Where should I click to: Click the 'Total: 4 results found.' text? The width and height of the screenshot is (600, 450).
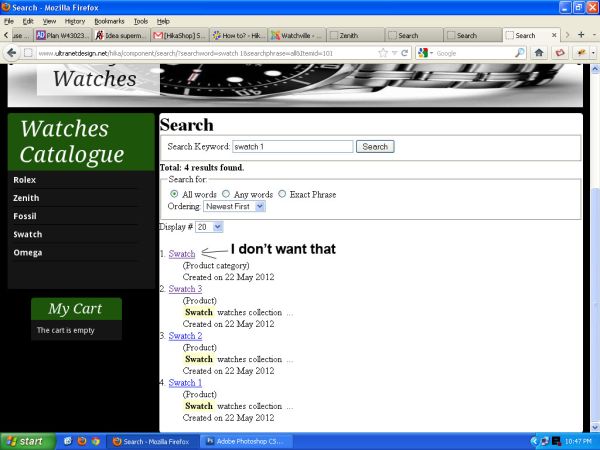(x=202, y=168)
